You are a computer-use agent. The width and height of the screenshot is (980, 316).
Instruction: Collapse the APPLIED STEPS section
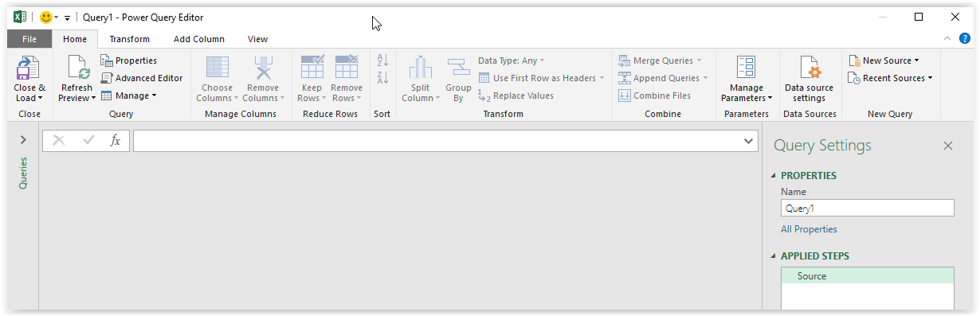tap(772, 256)
